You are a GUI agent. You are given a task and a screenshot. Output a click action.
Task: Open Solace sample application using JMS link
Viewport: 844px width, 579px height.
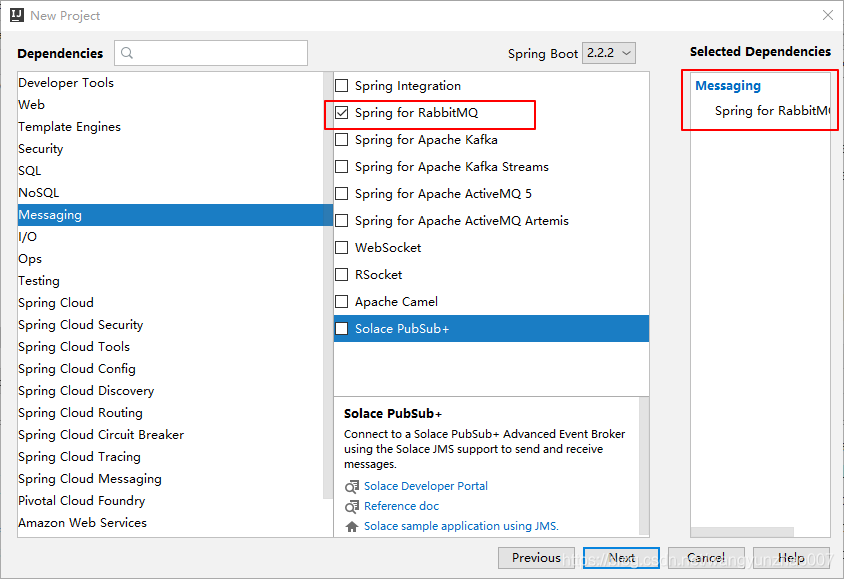pos(461,526)
